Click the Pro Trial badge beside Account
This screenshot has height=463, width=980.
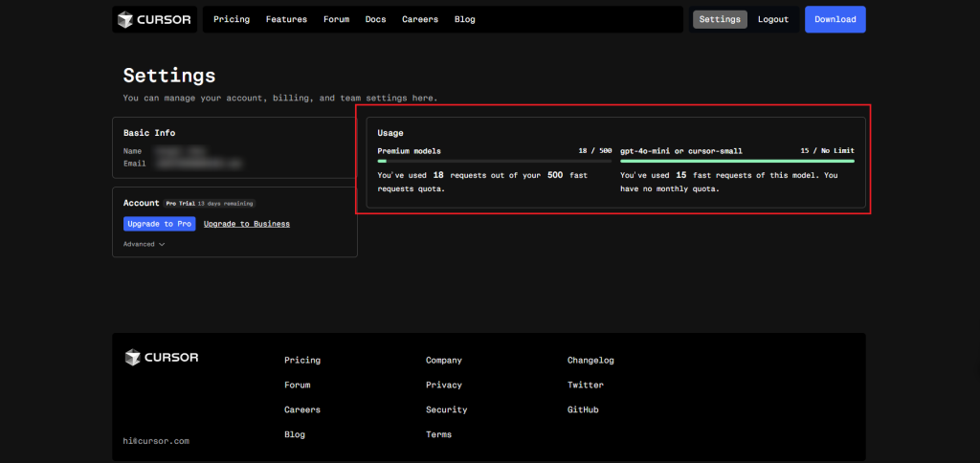[x=178, y=204]
